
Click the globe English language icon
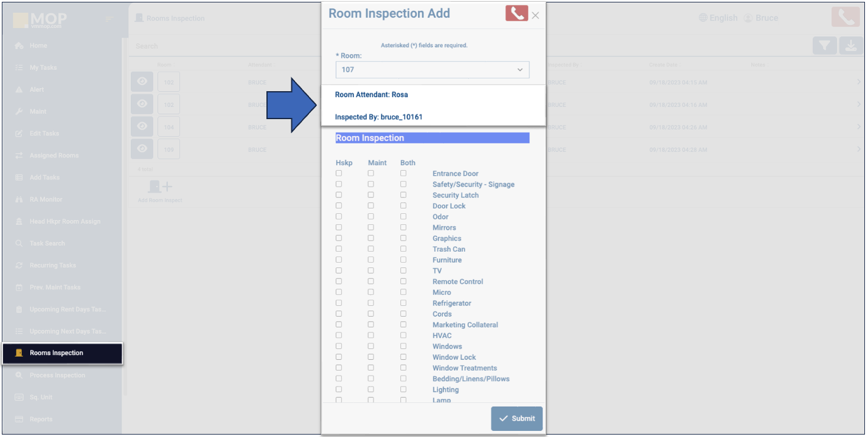pos(704,18)
